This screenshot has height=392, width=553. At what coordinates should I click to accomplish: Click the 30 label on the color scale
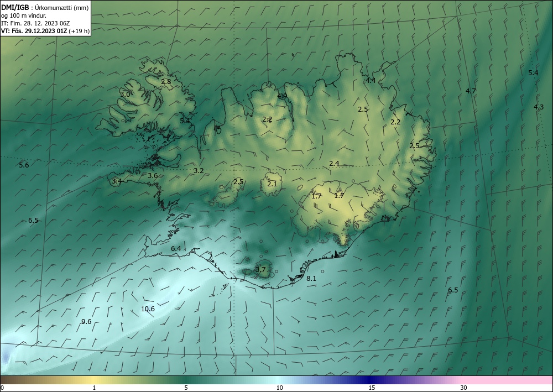[463, 388]
